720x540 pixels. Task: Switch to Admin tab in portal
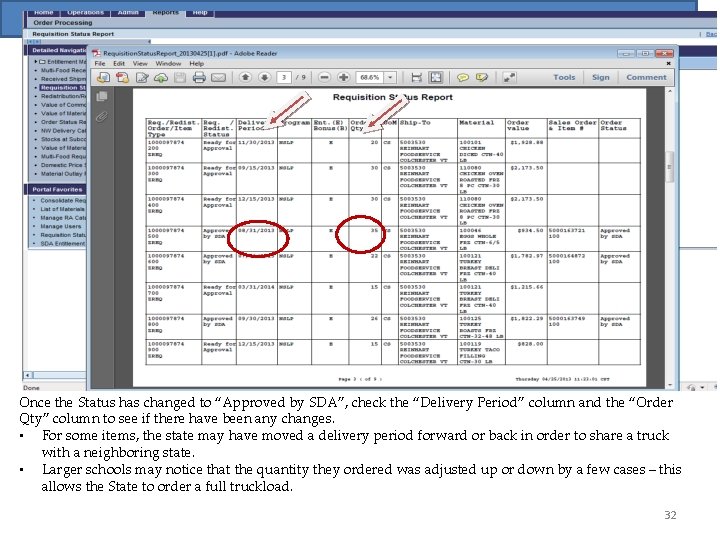[128, 12]
